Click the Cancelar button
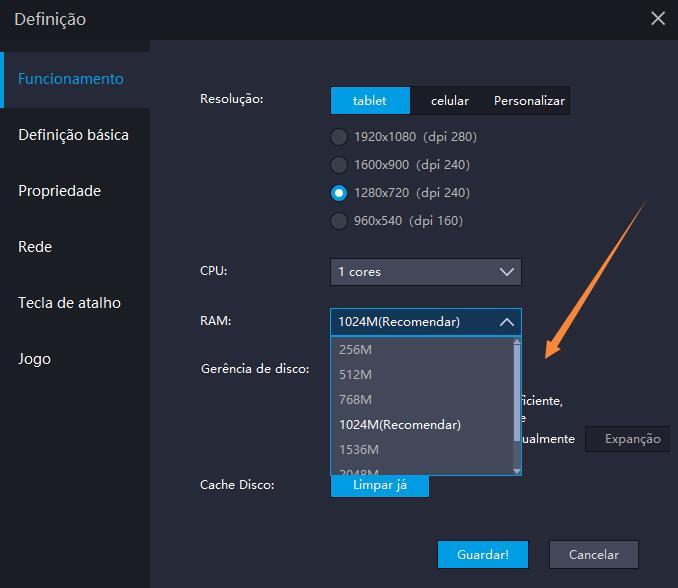Image resolution: width=678 pixels, height=588 pixels. click(x=594, y=555)
